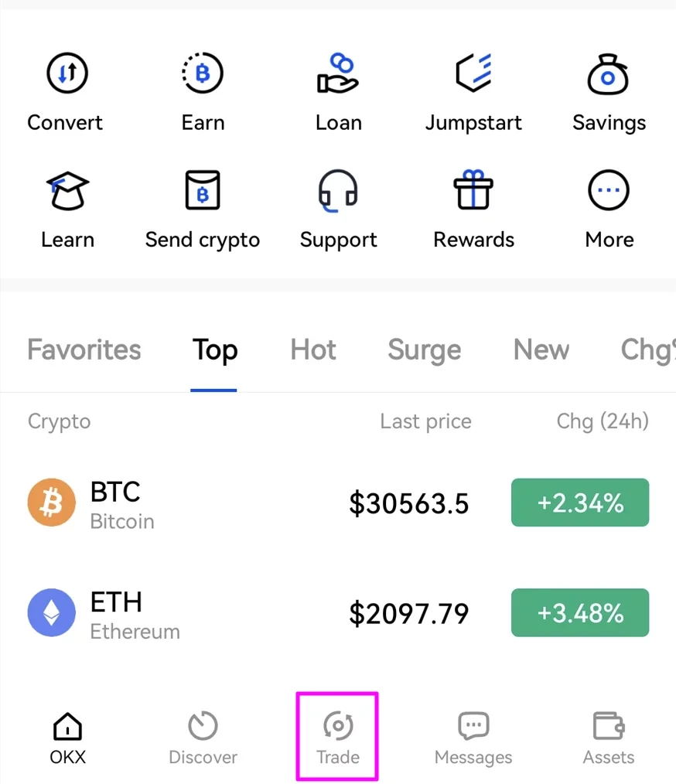Switch to the Favorites tab
The height and width of the screenshot is (784, 676).
point(84,349)
